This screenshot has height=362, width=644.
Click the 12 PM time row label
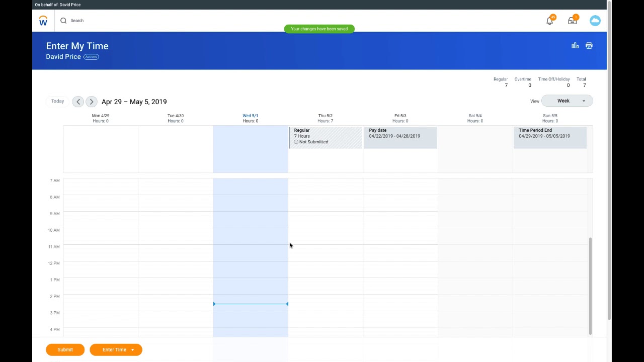[54, 263]
